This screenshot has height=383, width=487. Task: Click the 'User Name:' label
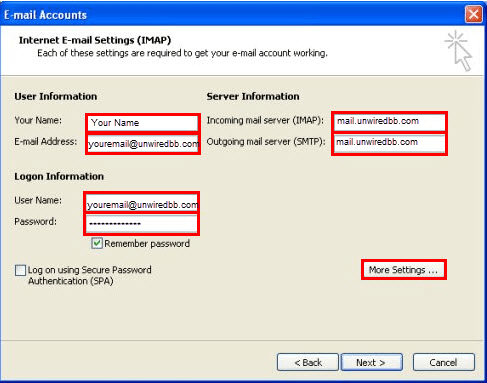(x=38, y=200)
